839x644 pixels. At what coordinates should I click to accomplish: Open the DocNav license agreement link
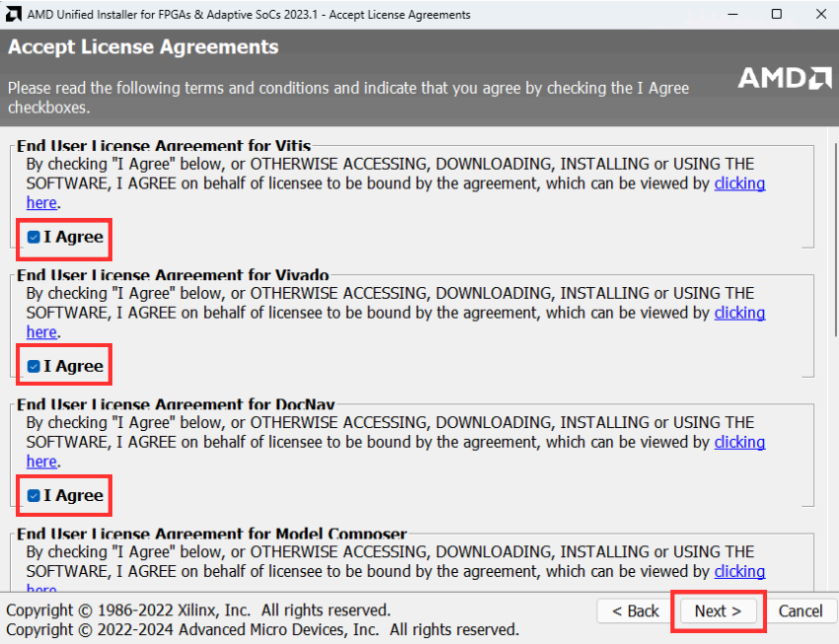(738, 442)
